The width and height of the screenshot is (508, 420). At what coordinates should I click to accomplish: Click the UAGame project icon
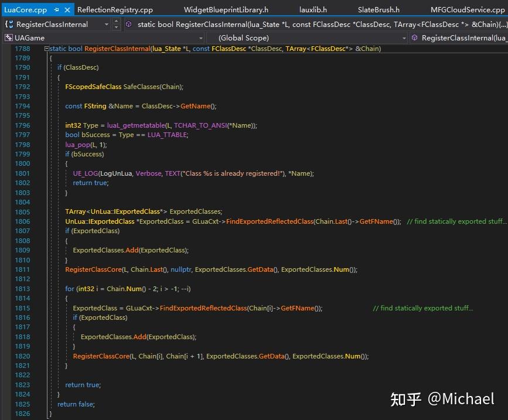click(x=9, y=38)
